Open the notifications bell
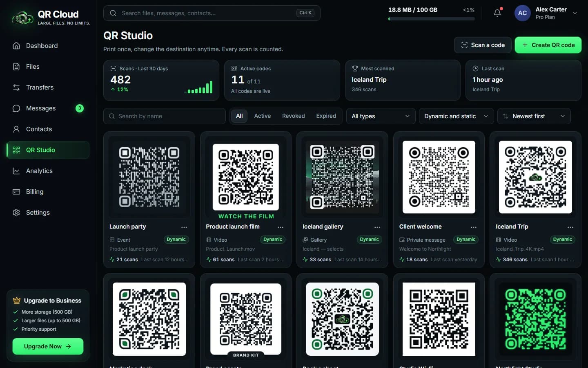Screen dimensions: 588x368 (x=497, y=13)
